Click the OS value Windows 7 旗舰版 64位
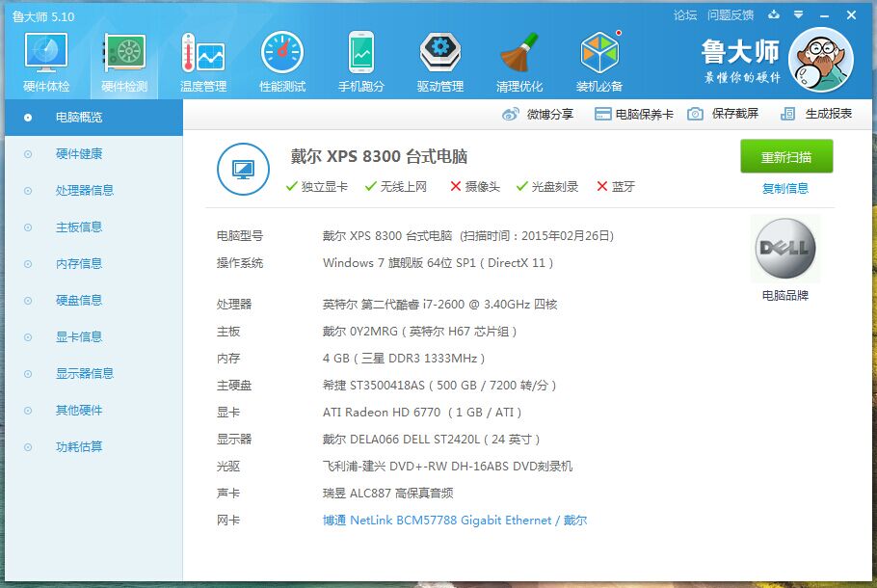This screenshot has height=588, width=877. coord(438,263)
